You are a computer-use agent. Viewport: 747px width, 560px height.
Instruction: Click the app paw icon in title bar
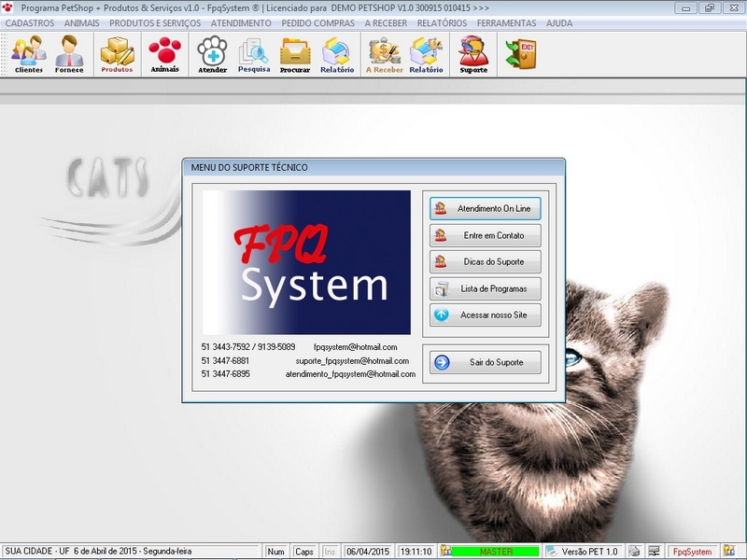[7, 7]
